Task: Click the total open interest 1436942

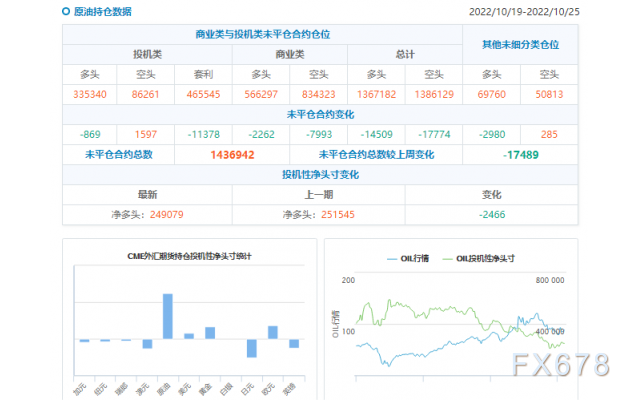Action: 232,155
